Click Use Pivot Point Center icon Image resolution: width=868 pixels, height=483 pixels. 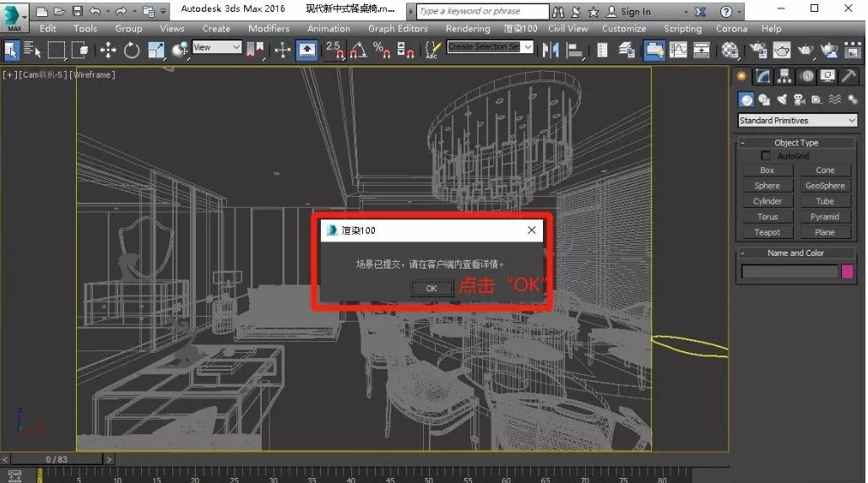(x=255, y=51)
